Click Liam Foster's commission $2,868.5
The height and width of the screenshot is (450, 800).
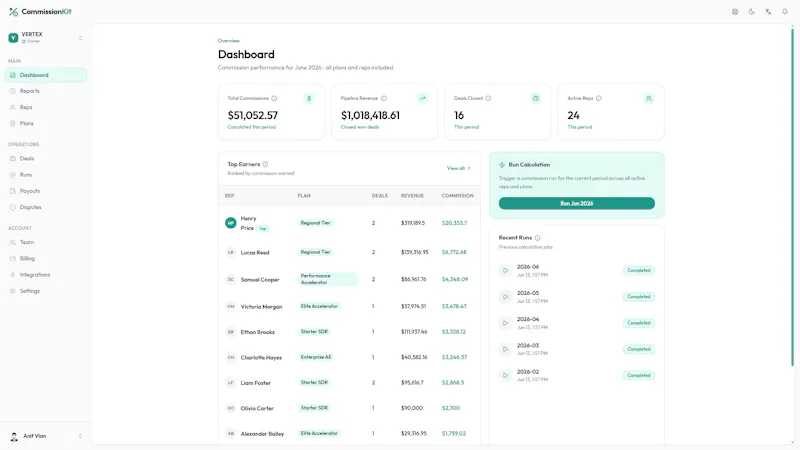click(x=453, y=383)
